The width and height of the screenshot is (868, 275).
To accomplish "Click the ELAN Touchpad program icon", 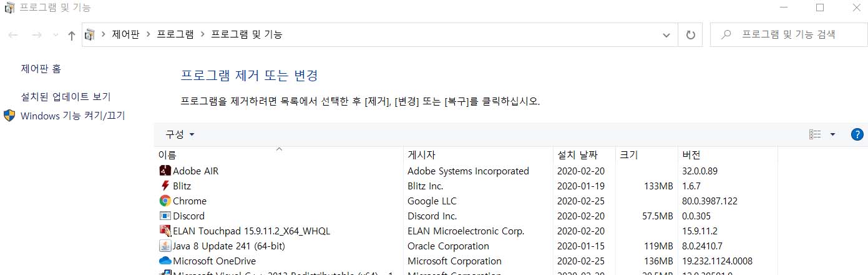I will coord(165,231).
